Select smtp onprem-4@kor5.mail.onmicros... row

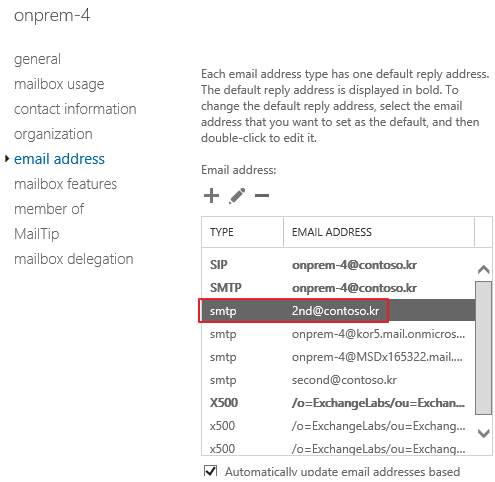[x=338, y=334]
